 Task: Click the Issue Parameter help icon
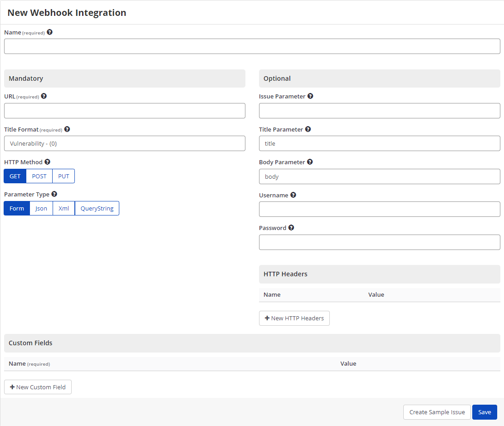(310, 96)
